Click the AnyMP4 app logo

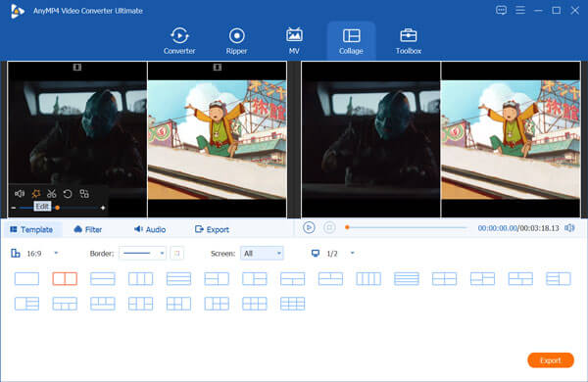coord(17,11)
